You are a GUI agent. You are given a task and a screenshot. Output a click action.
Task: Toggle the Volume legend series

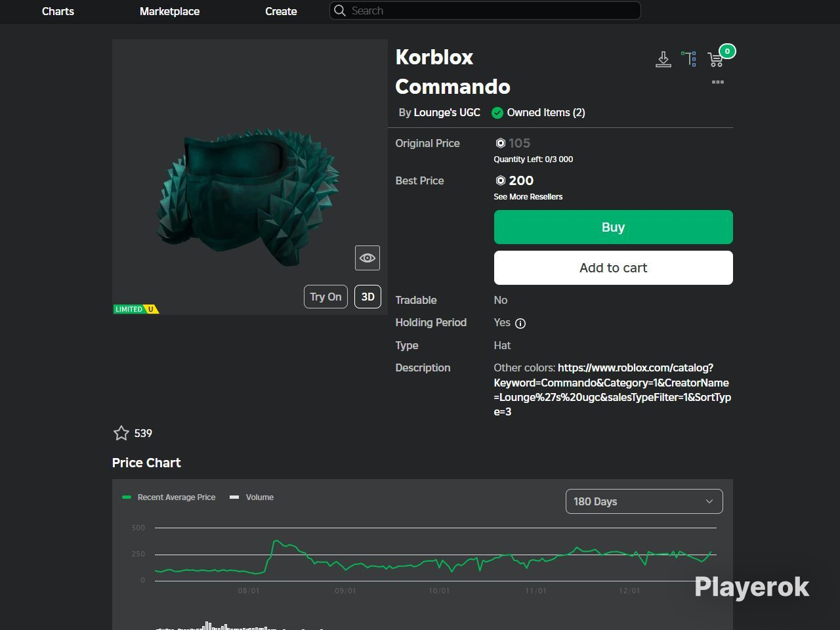click(252, 497)
